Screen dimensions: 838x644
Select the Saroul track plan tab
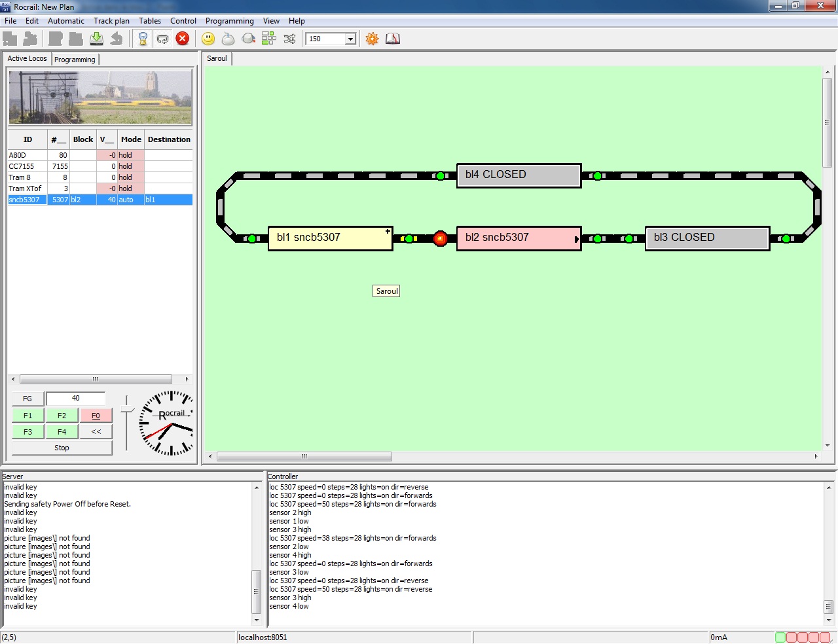tap(217, 58)
